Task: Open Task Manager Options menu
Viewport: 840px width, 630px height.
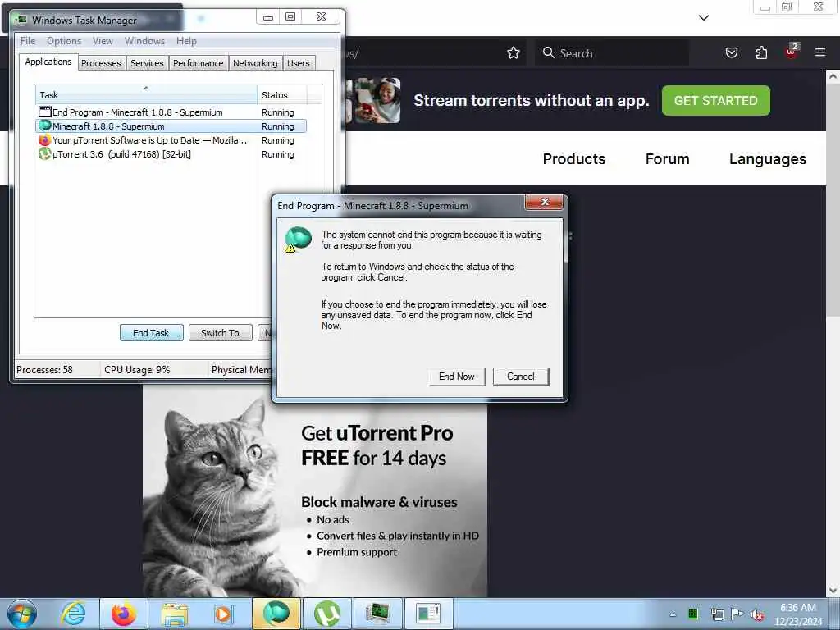Action: [x=64, y=41]
